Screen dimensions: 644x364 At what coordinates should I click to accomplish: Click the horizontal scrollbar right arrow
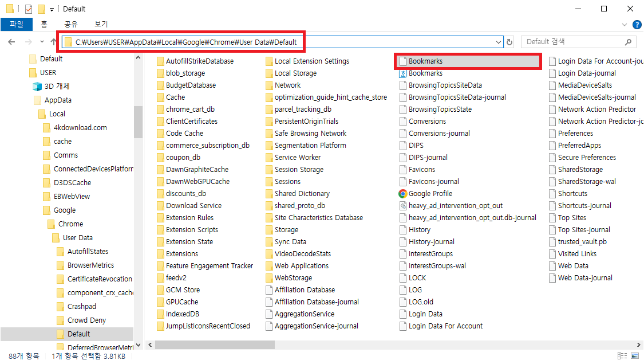(639, 345)
